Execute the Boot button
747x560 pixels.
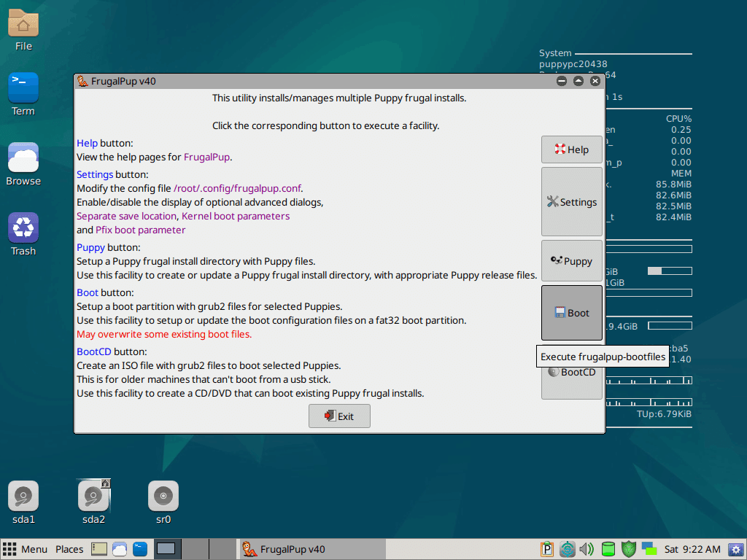point(572,313)
